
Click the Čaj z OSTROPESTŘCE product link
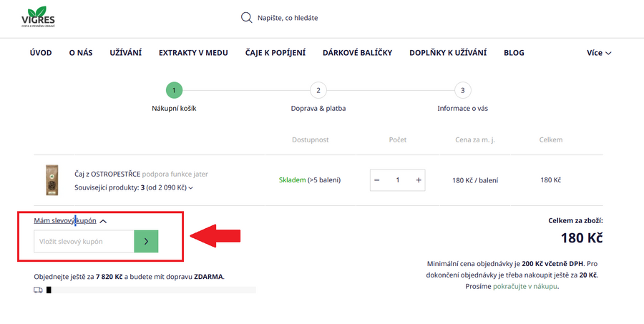click(x=107, y=174)
